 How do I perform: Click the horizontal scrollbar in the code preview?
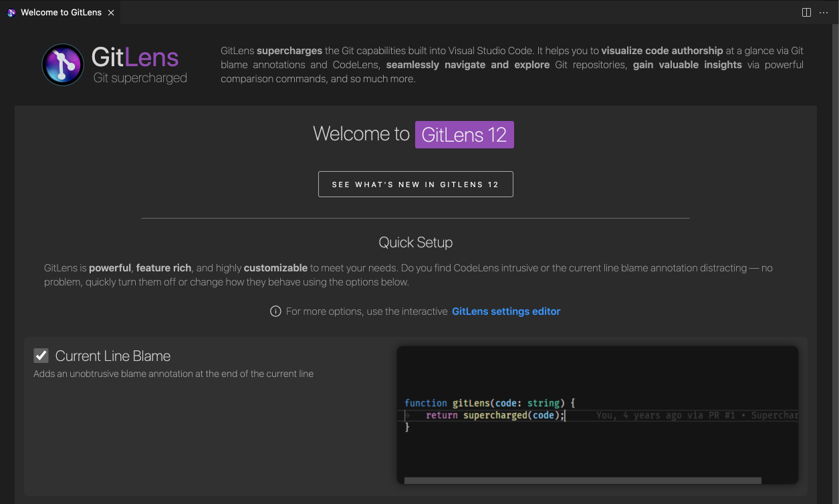[582, 480]
